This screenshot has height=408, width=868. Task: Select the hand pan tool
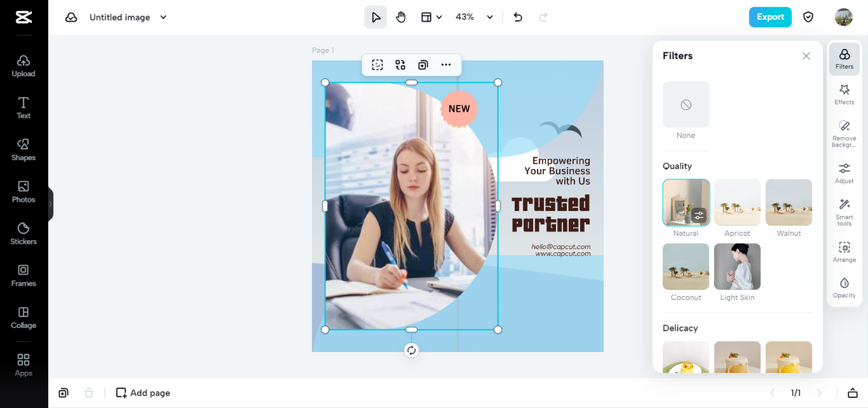point(401,17)
